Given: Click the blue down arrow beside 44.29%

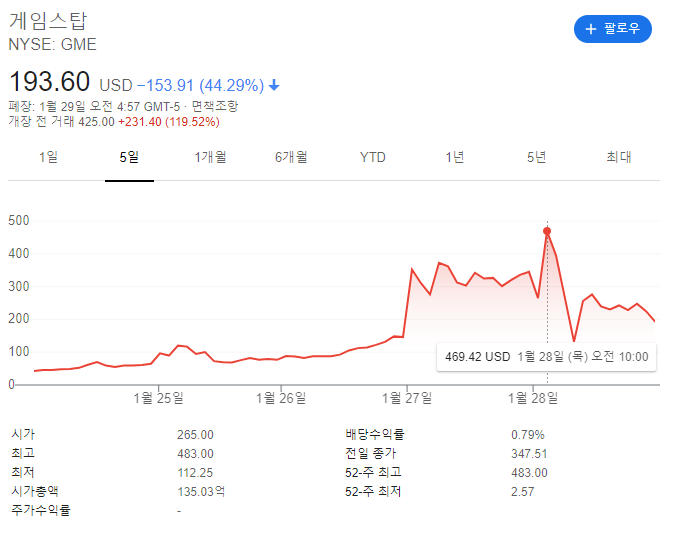Looking at the screenshot, I should 274,85.
